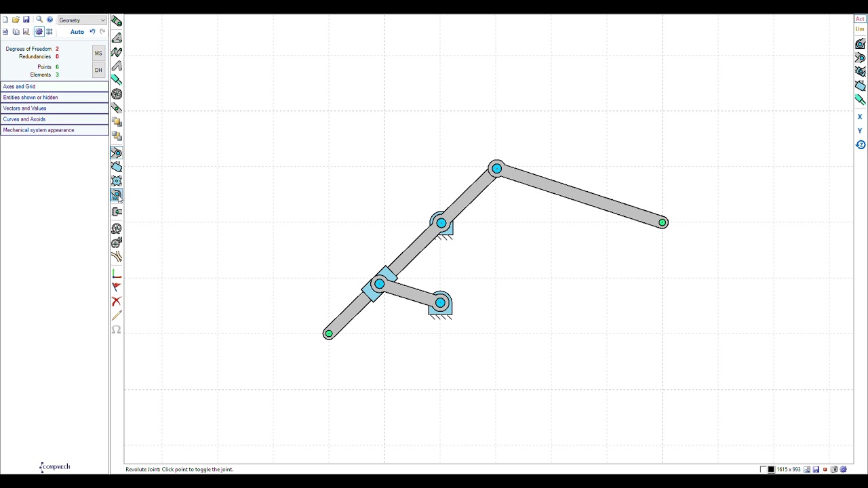
Task: Select the rack and pinion tool
Action: point(117,212)
